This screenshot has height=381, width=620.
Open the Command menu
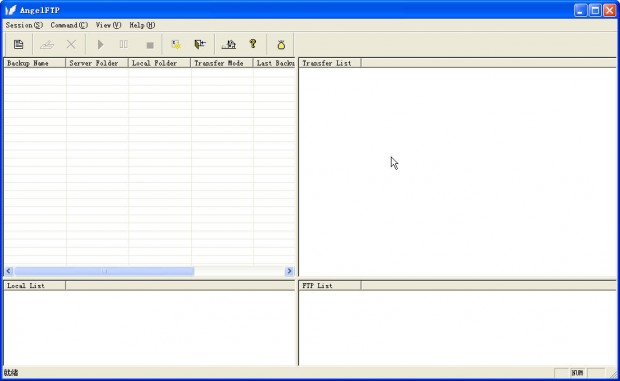tap(69, 25)
